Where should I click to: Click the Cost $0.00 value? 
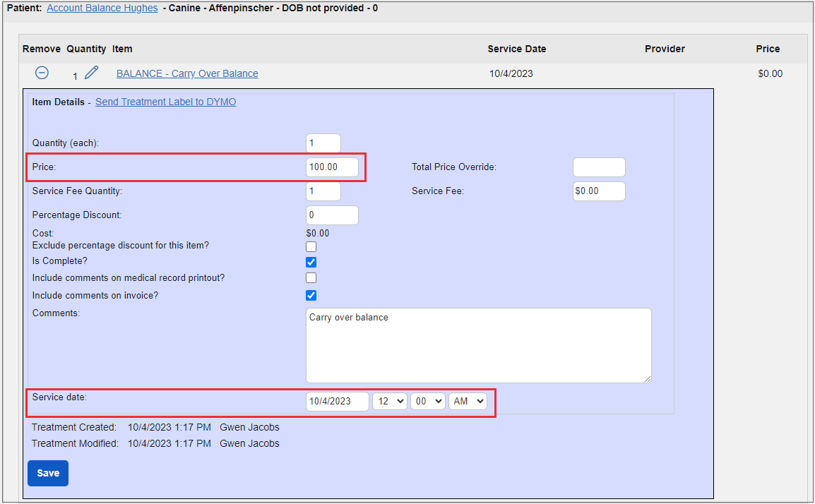[x=318, y=234]
